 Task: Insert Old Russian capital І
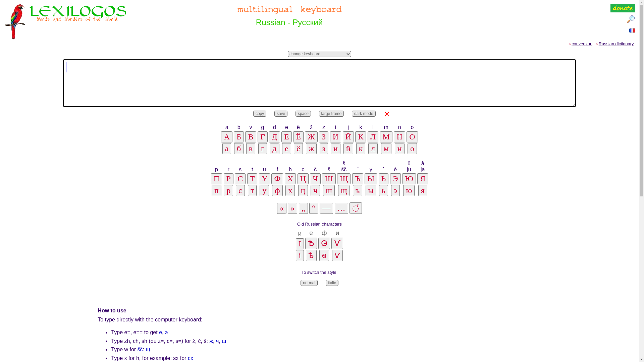click(x=300, y=244)
